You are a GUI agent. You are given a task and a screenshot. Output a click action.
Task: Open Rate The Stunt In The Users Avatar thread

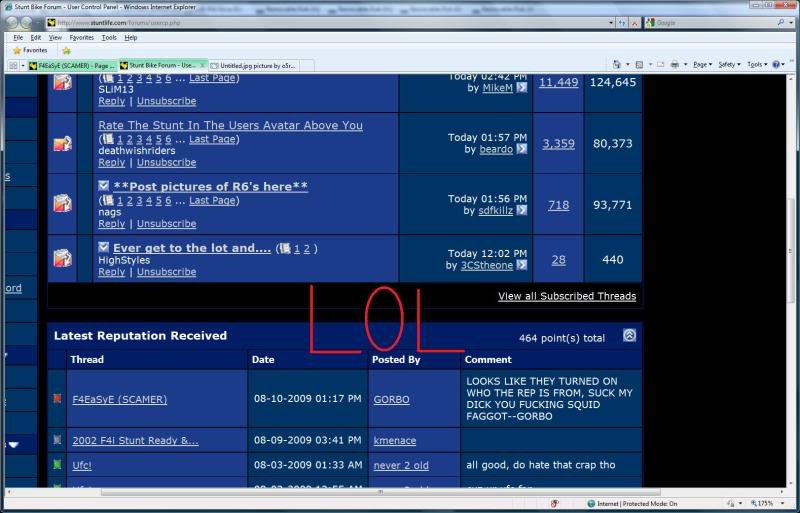coord(231,125)
